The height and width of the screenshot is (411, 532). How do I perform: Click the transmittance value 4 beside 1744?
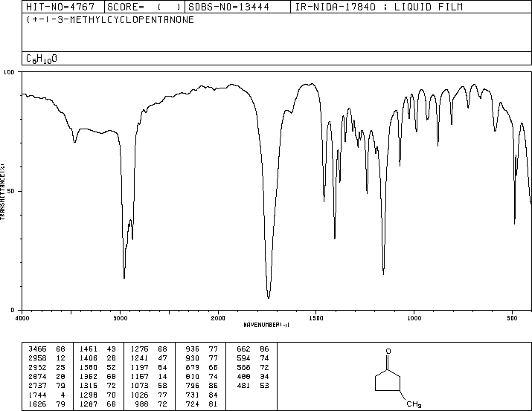(x=63, y=395)
